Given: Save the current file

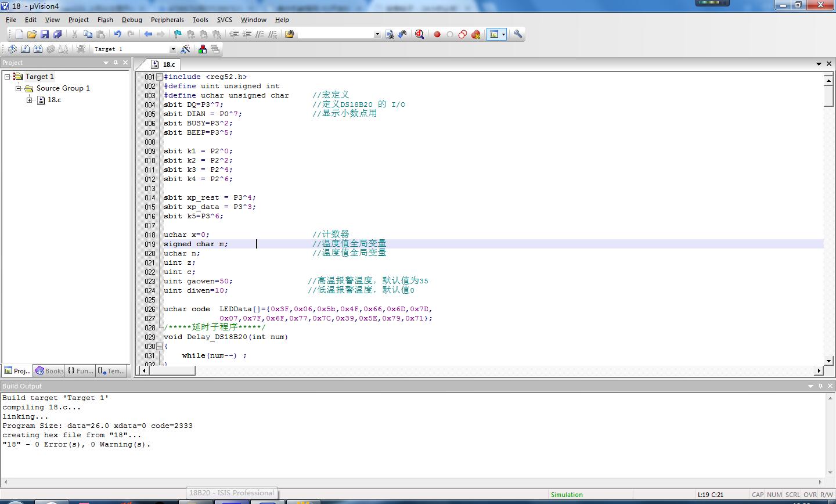Looking at the screenshot, I should [x=45, y=34].
